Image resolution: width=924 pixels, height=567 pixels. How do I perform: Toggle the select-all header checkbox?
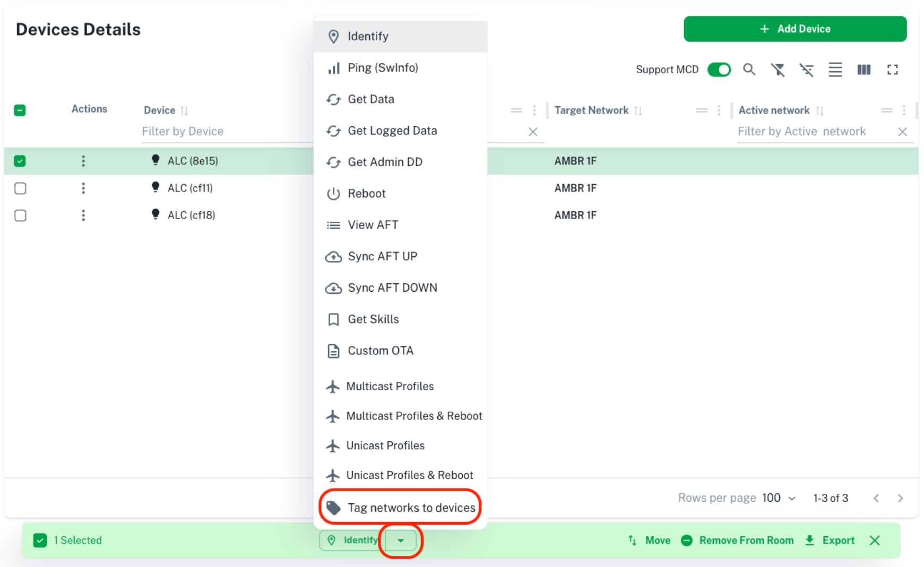point(20,110)
